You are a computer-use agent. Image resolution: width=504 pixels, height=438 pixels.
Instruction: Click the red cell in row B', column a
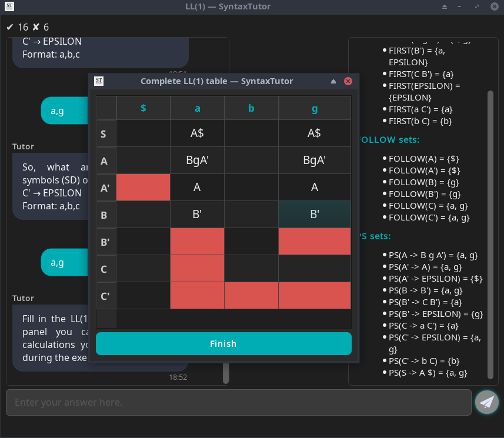tap(198, 241)
